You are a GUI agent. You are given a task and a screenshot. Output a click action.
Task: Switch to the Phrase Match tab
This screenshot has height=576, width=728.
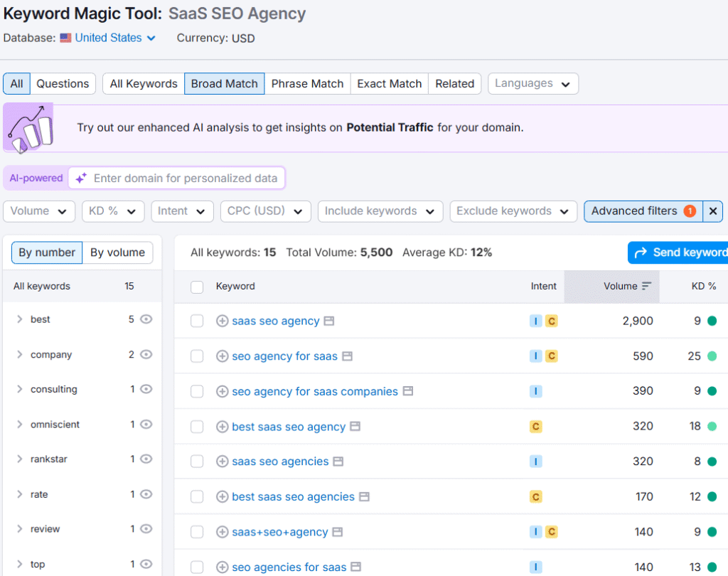click(x=307, y=84)
